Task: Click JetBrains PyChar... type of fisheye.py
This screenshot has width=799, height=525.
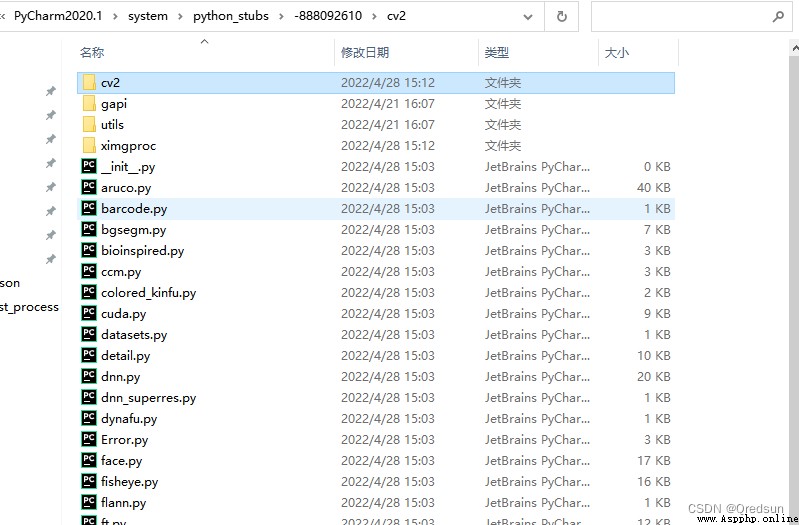Action: pyautogui.click(x=537, y=481)
